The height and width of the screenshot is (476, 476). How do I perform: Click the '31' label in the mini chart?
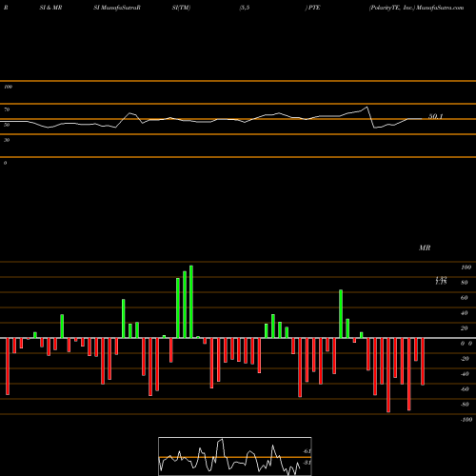307,463
